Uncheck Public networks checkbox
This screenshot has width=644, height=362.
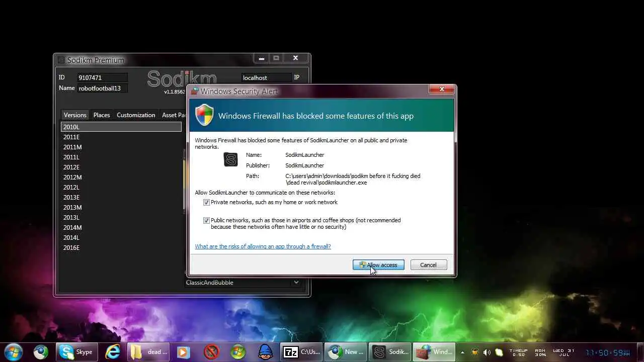[206, 220]
